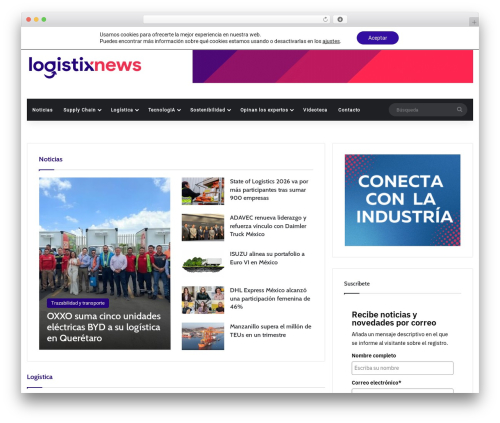Read ADAVEC renueva liderazgo article headline

pos(268,226)
